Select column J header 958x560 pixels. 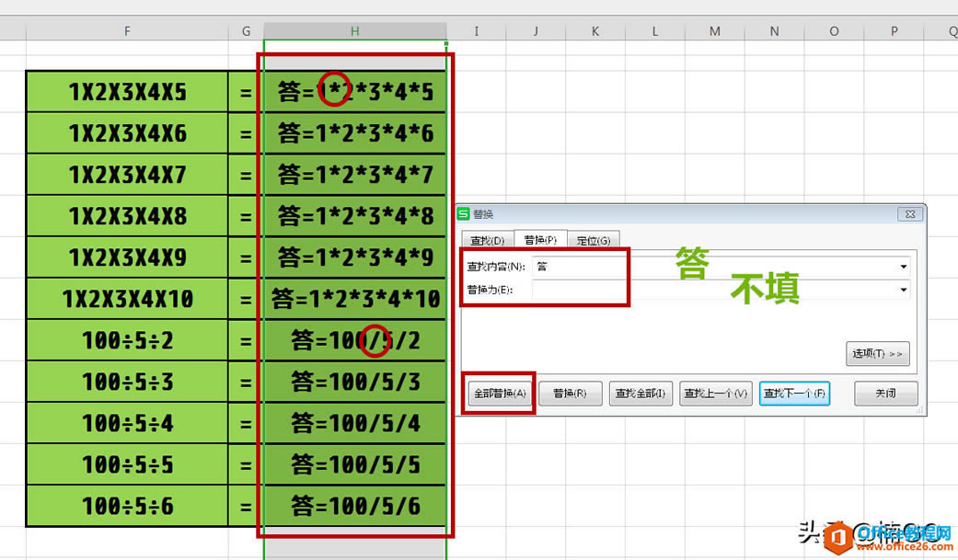536,31
